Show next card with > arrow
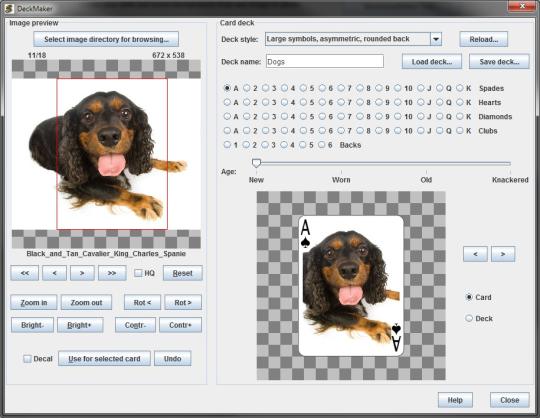The width and height of the screenshot is (540, 418). point(503,254)
